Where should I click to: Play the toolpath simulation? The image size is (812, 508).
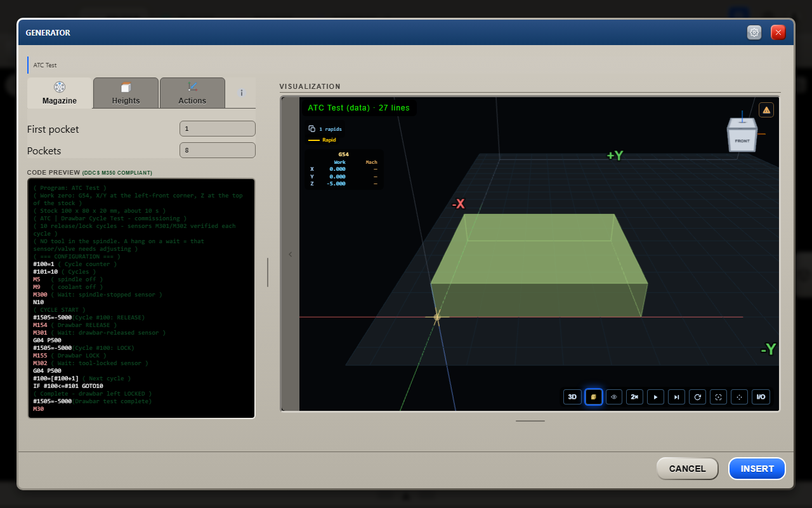click(656, 397)
